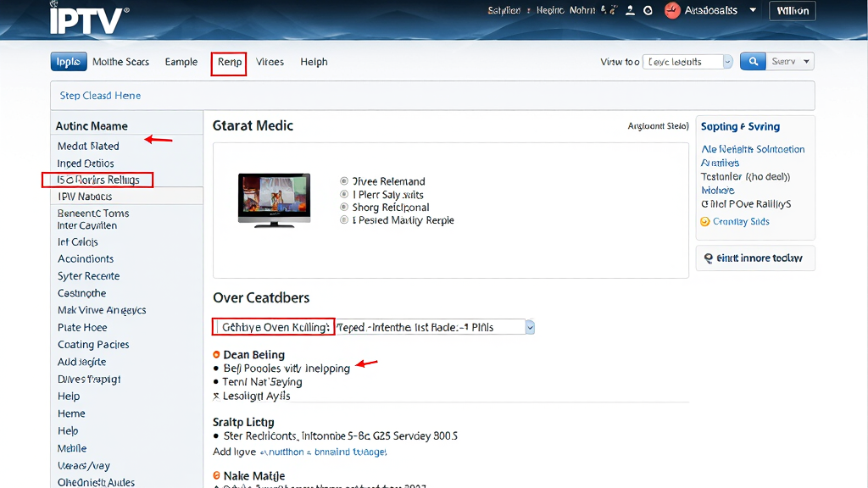This screenshot has width=868, height=488.
Task: Click the orange icon beside Crantley Sids
Action: (704, 221)
